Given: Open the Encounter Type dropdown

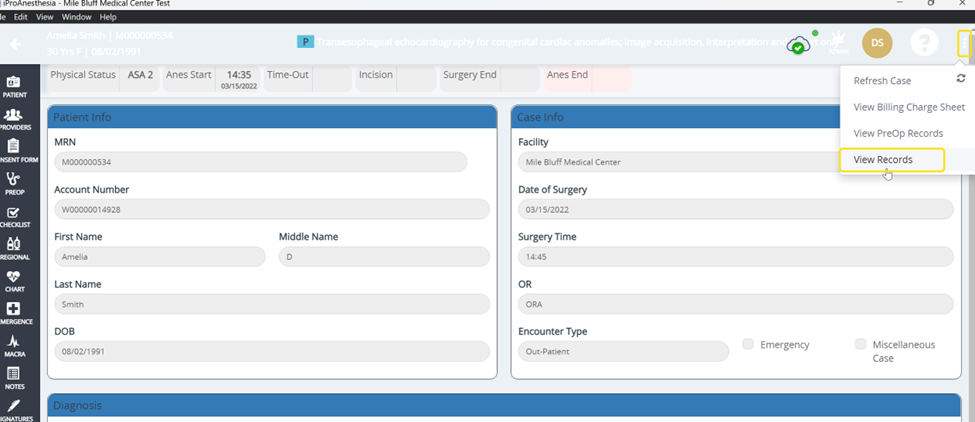Looking at the screenshot, I should (609, 352).
